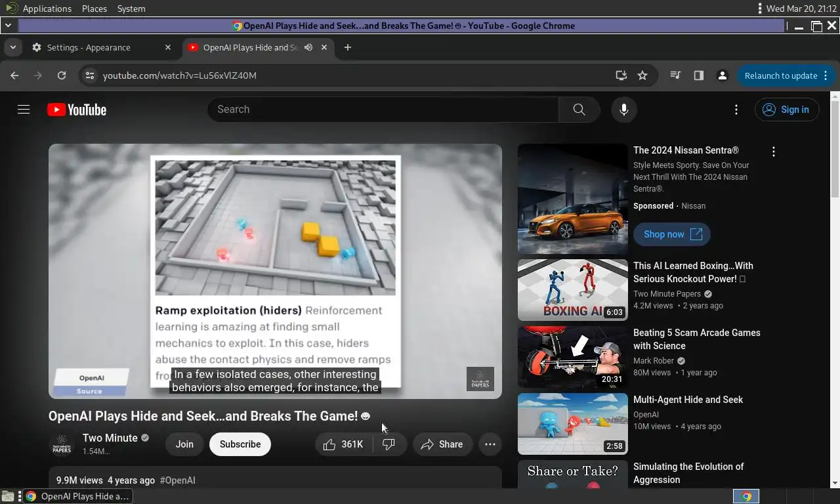Click Relaunch to update button
840x504 pixels.
(780, 75)
